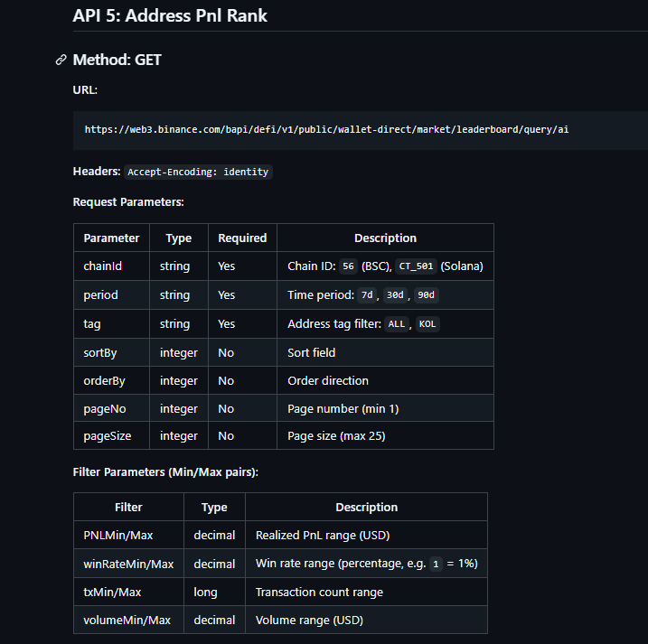This screenshot has height=644, width=648.
Task: Click the Volume range (USD) cell
Action: (x=366, y=620)
